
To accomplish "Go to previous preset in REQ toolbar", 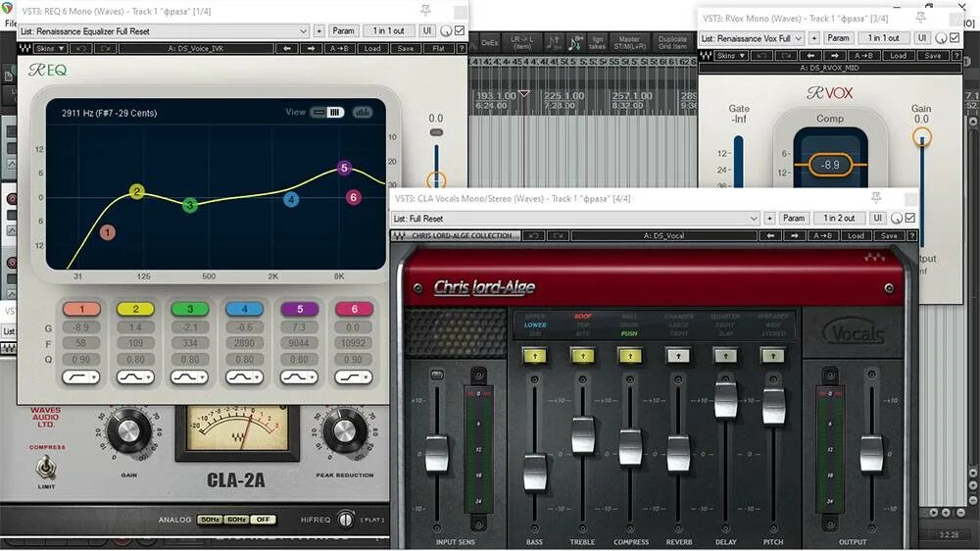I will coord(287,48).
